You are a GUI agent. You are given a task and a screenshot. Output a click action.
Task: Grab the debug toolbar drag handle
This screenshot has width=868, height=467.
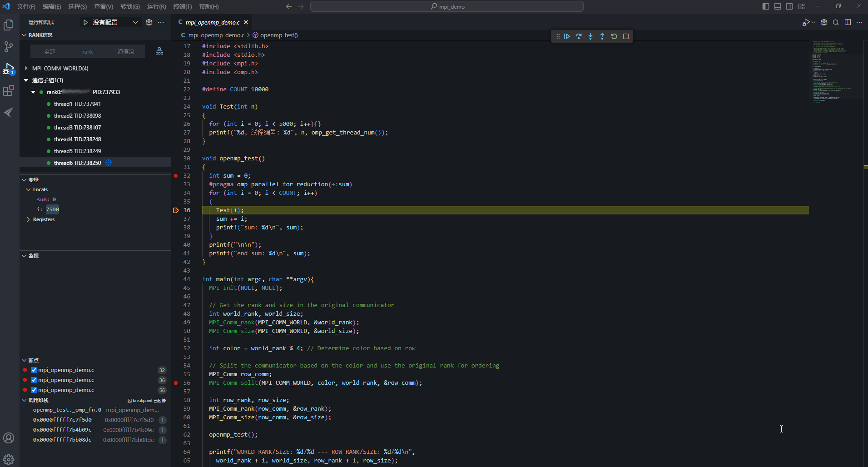click(558, 36)
